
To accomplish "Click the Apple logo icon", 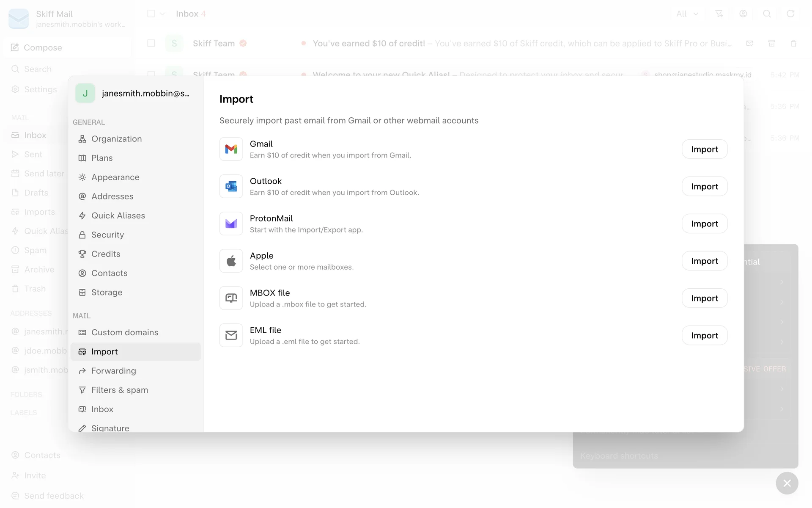I will coord(231,261).
